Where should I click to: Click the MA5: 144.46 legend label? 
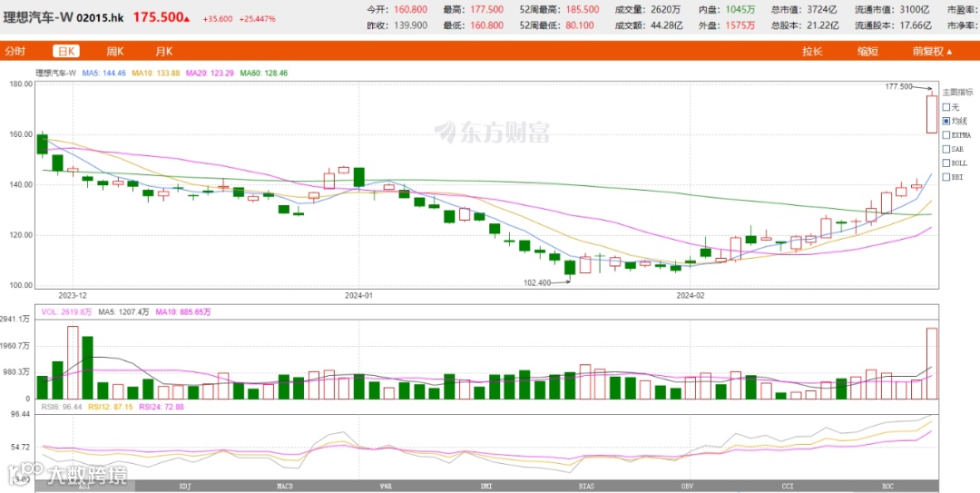(103, 74)
